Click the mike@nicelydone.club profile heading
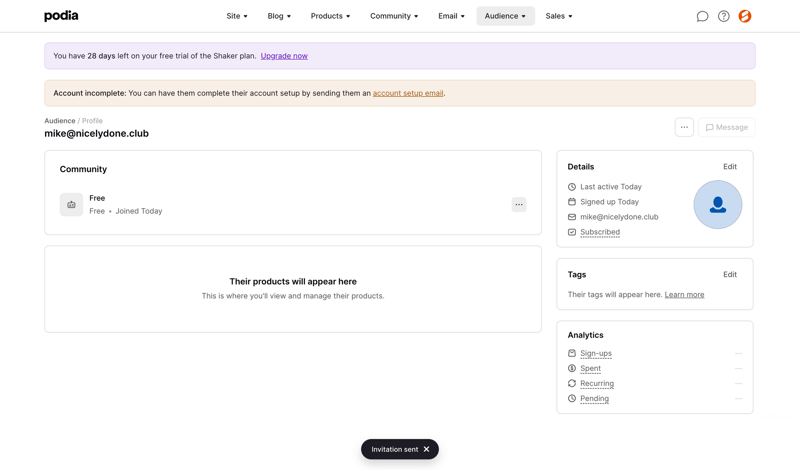Screen dimensions: 800x470 (96, 134)
